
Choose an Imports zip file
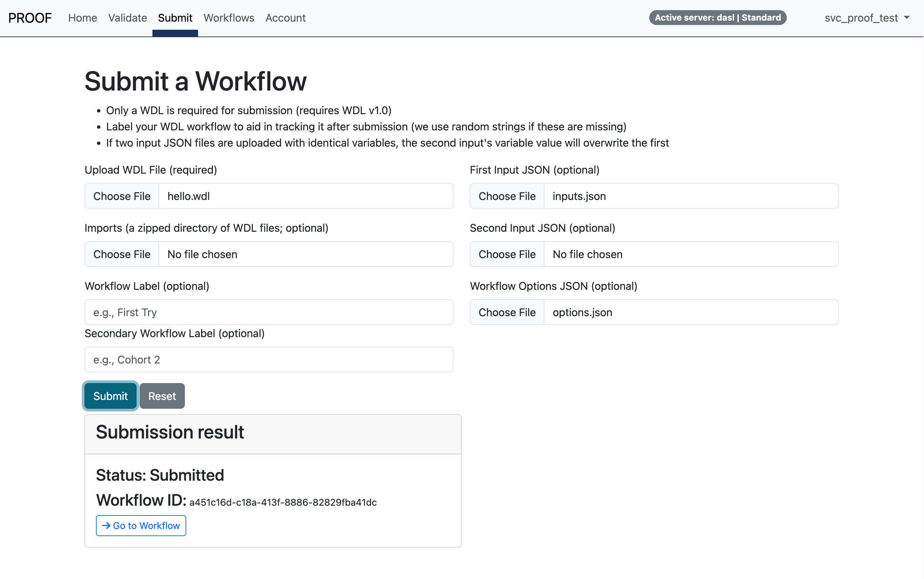121,254
